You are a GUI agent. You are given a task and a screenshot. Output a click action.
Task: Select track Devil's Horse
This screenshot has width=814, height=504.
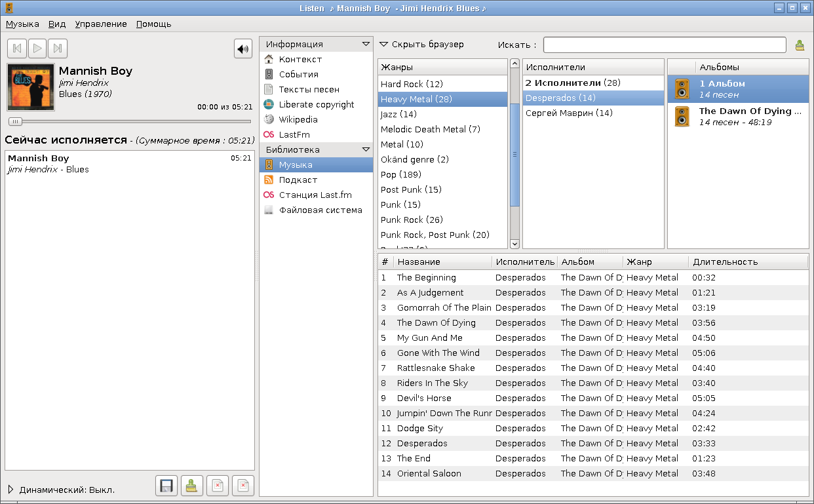point(593,398)
